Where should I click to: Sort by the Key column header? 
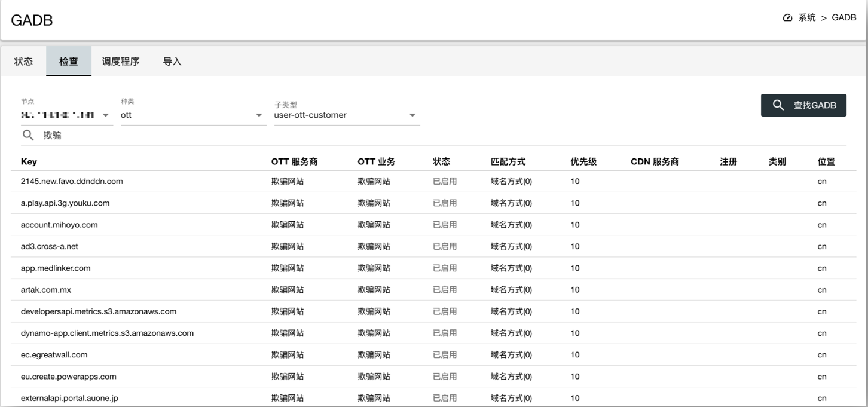tap(29, 161)
